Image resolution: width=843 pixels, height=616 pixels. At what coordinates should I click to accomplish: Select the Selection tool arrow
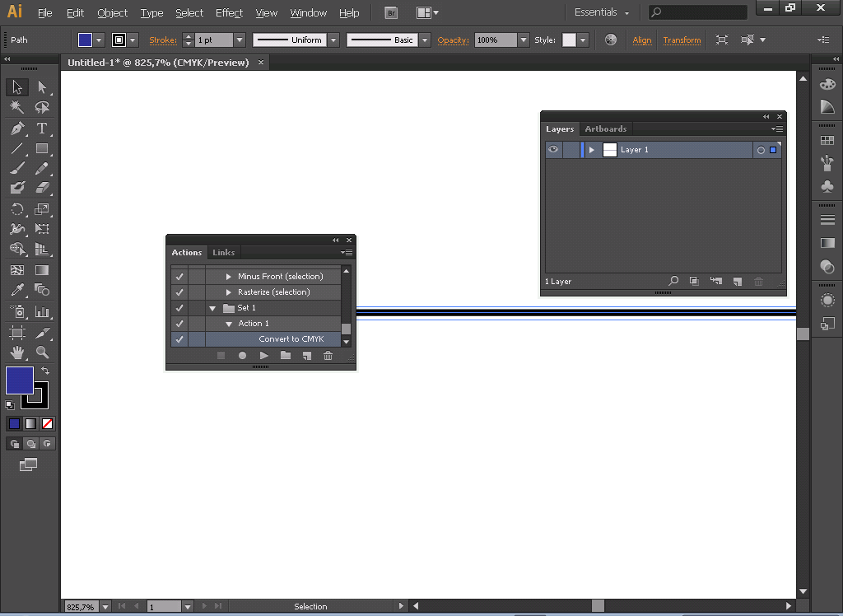pyautogui.click(x=17, y=87)
